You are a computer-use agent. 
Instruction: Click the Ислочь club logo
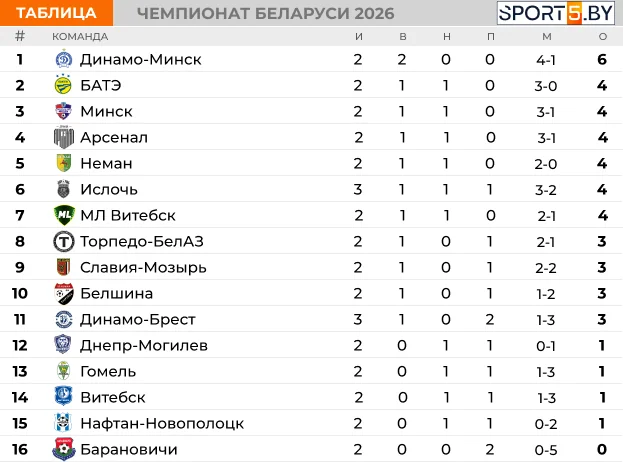tap(63, 189)
